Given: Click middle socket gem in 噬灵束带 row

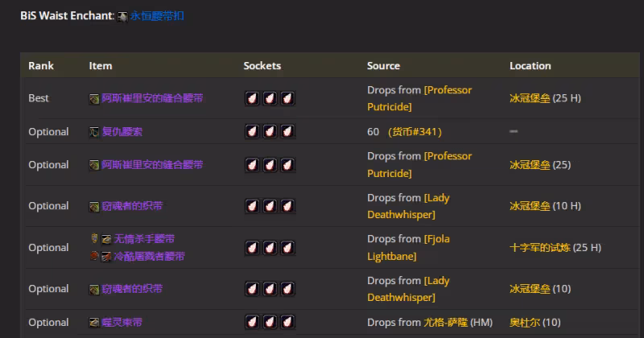Looking at the screenshot, I should [x=270, y=322].
